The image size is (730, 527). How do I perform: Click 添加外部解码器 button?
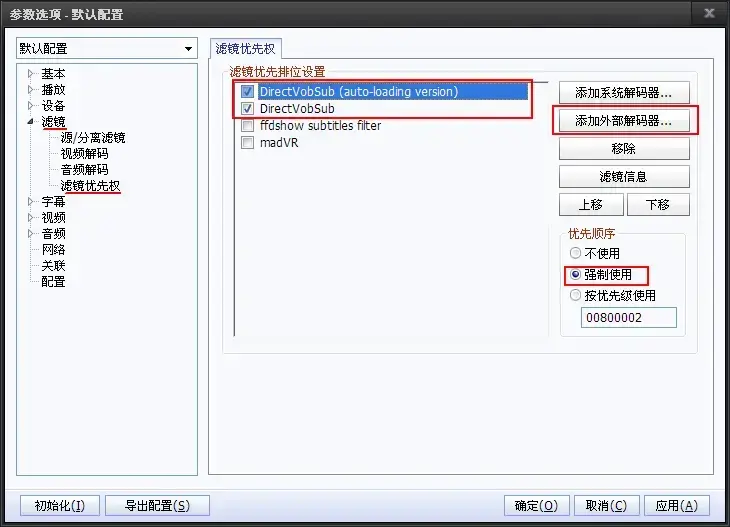click(x=624, y=121)
